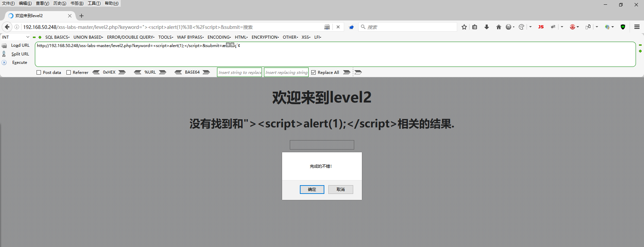Click the last arrow in the HackBar row

coord(358,72)
